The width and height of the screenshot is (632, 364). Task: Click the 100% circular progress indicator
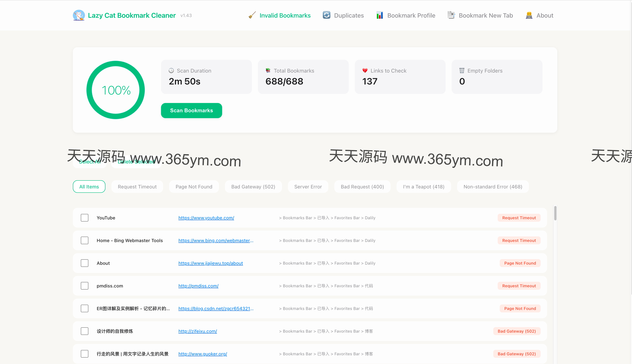[116, 90]
